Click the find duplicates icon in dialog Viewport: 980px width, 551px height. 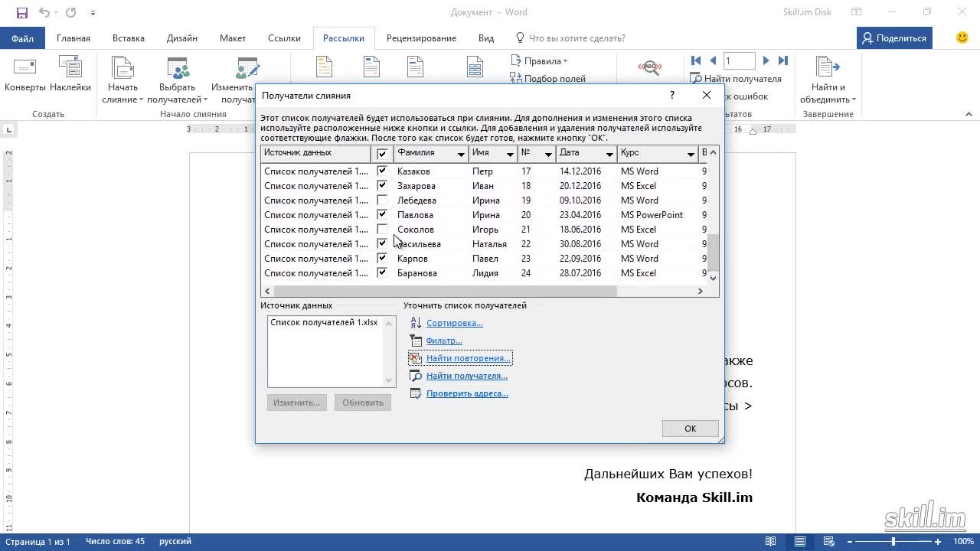tap(416, 358)
